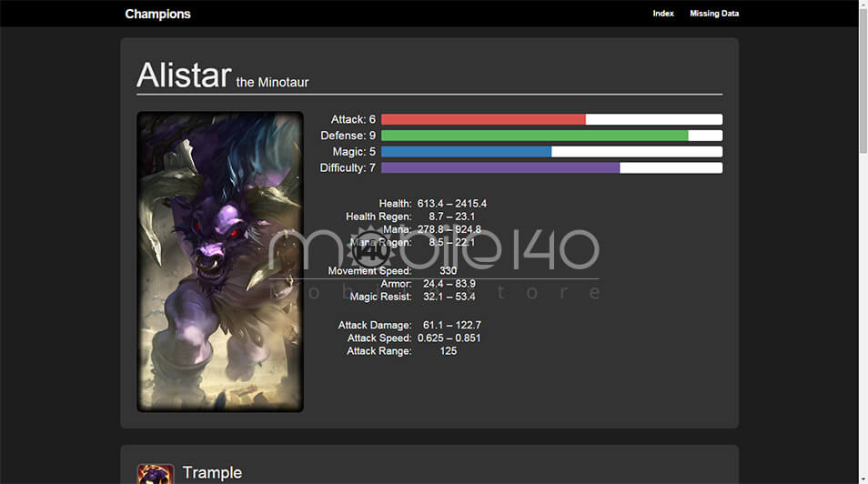Click the "Difficulty: 7" label
This screenshot has height=484, width=868.
[348, 167]
